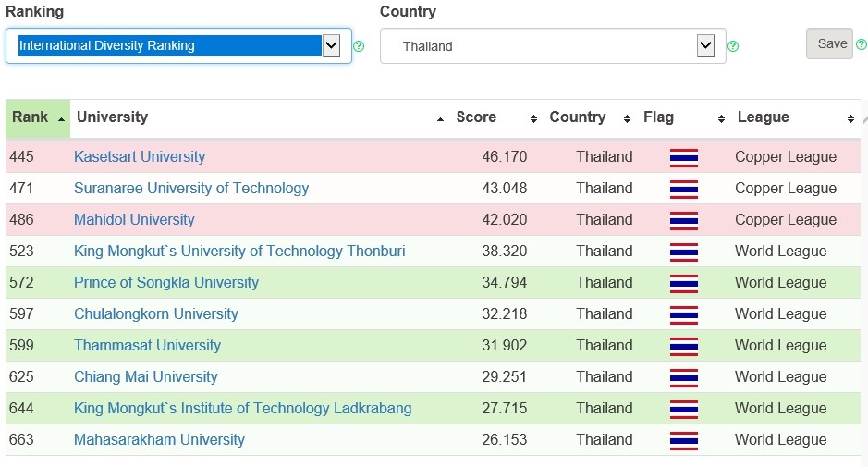Click help icon next to Save
The width and height of the screenshot is (868, 467).
[862, 43]
